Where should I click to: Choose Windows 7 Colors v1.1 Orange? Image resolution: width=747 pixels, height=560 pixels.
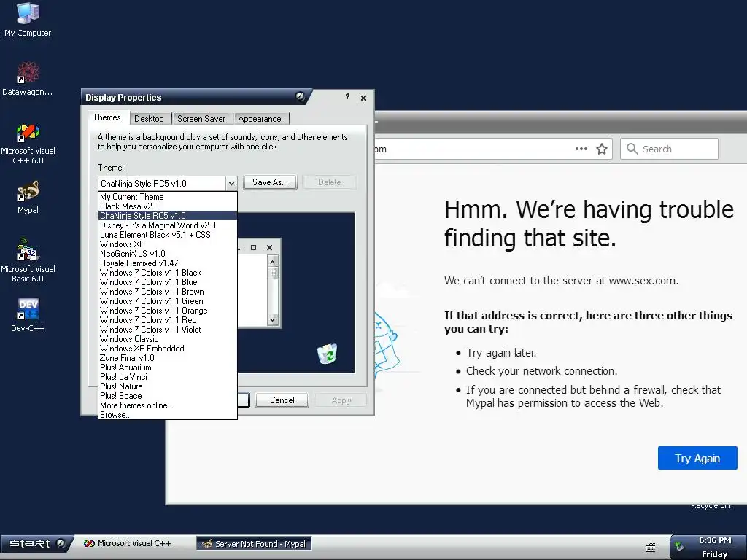[168, 311]
